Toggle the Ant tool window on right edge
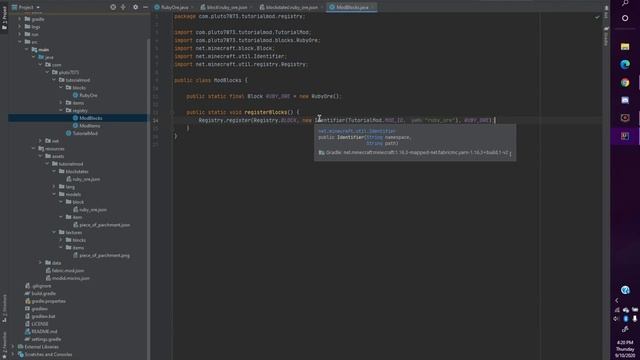The image size is (640, 360). pos(606,12)
